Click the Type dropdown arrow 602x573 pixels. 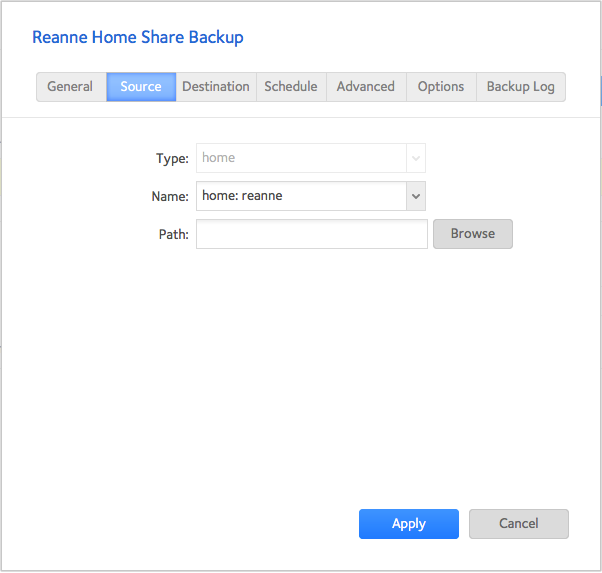click(x=417, y=158)
